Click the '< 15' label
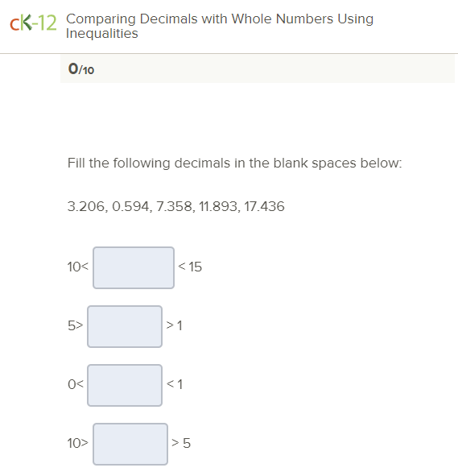This screenshot has width=458, height=476. point(190,267)
